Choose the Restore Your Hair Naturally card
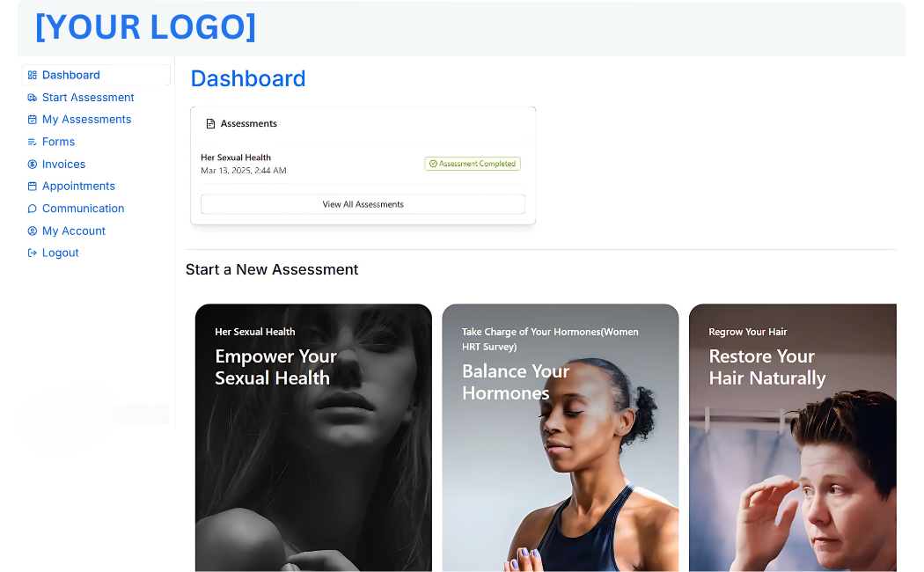924x572 pixels. [x=793, y=437]
